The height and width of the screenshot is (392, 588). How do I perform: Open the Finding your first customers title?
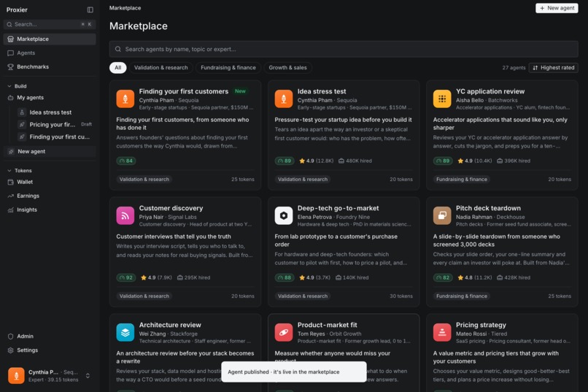coord(183,91)
